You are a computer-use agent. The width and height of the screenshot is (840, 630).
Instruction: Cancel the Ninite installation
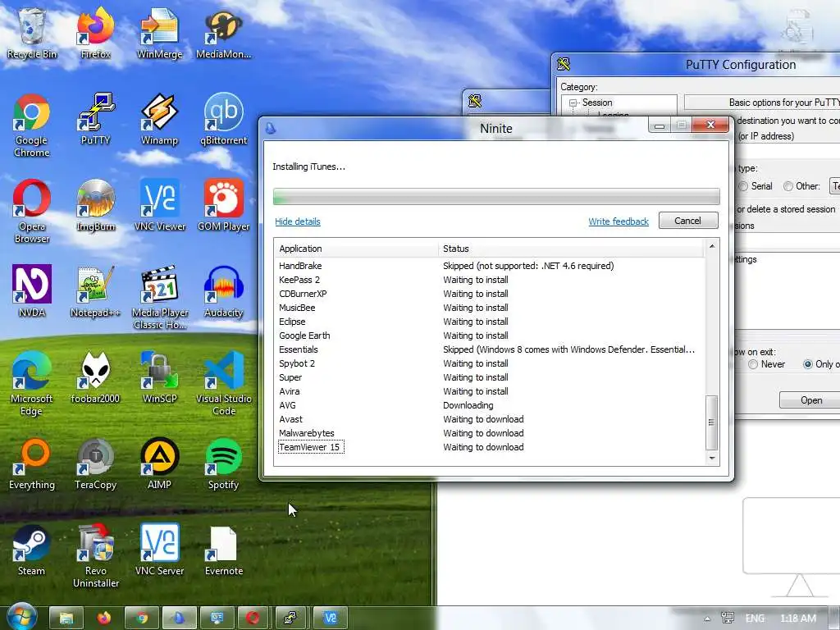(x=688, y=221)
